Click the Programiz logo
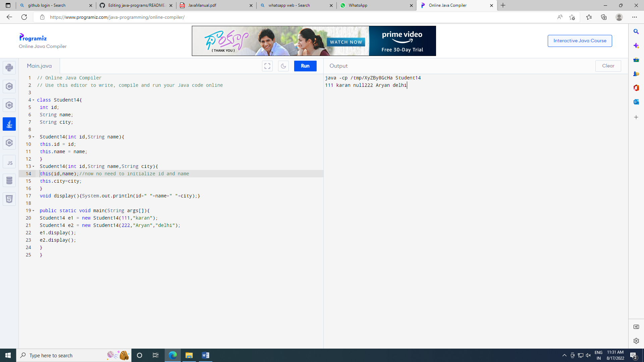The image size is (644, 362). tap(33, 37)
